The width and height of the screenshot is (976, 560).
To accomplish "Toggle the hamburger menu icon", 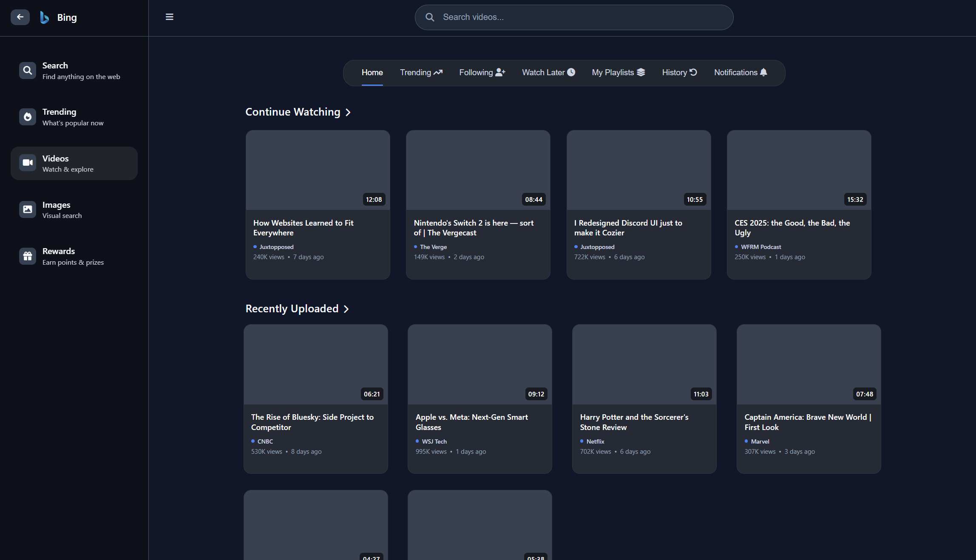I will [169, 17].
